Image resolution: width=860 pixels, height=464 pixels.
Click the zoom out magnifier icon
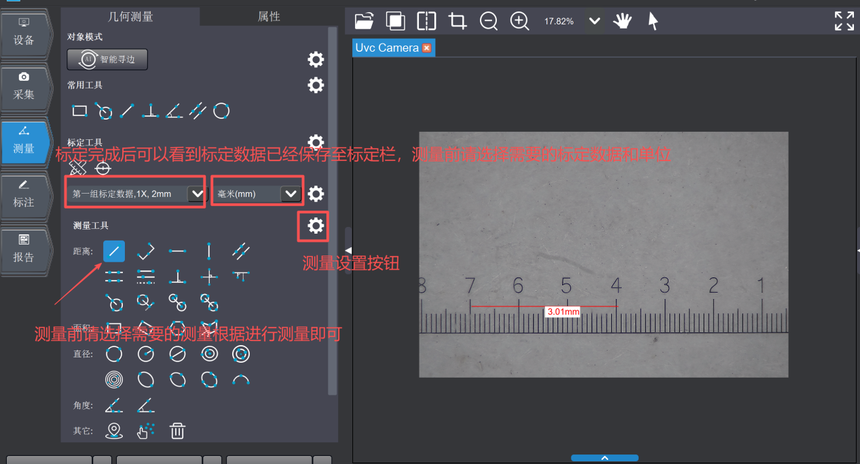(489, 20)
